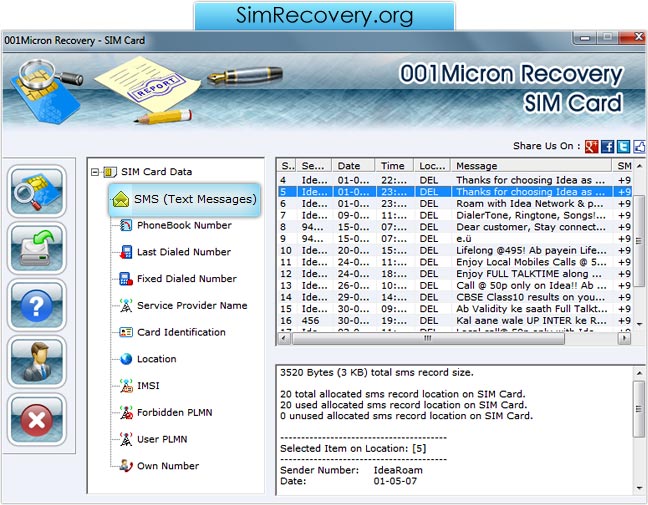Screen dimensions: 648x505
Task: Click the message table right scroll arrow
Action: tap(624, 338)
